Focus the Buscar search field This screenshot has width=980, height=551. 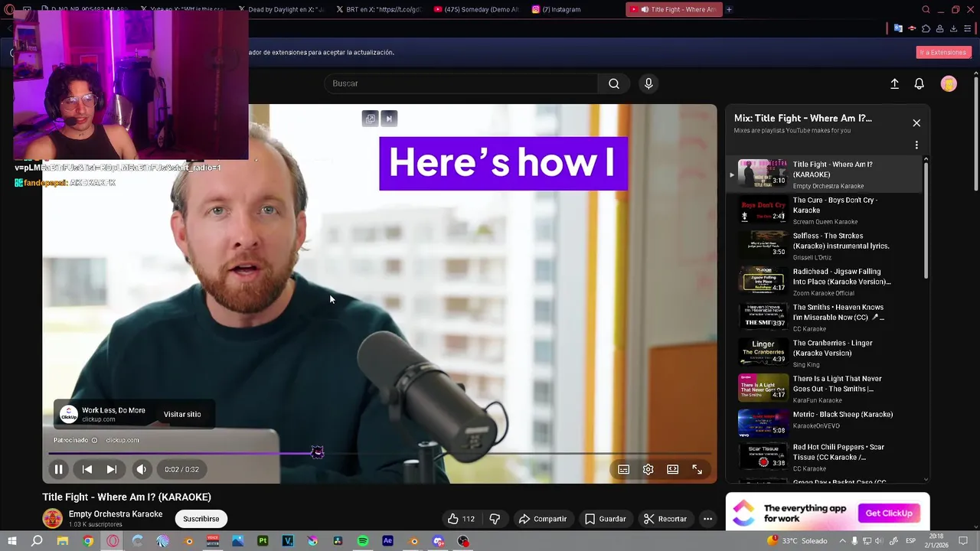(x=462, y=83)
